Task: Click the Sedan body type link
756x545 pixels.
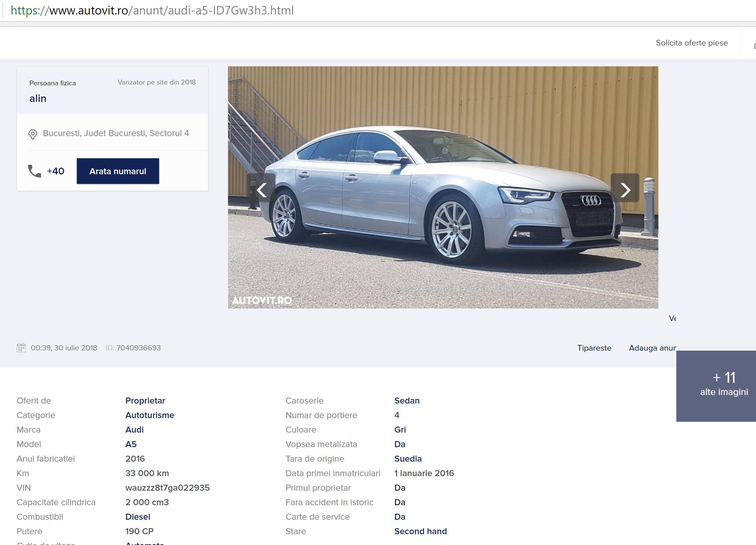Action: click(x=407, y=400)
